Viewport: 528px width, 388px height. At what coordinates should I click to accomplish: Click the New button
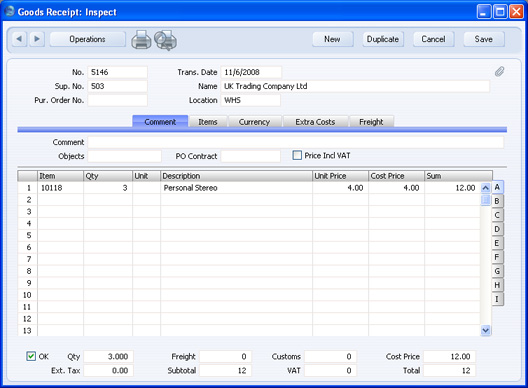[x=332, y=39]
